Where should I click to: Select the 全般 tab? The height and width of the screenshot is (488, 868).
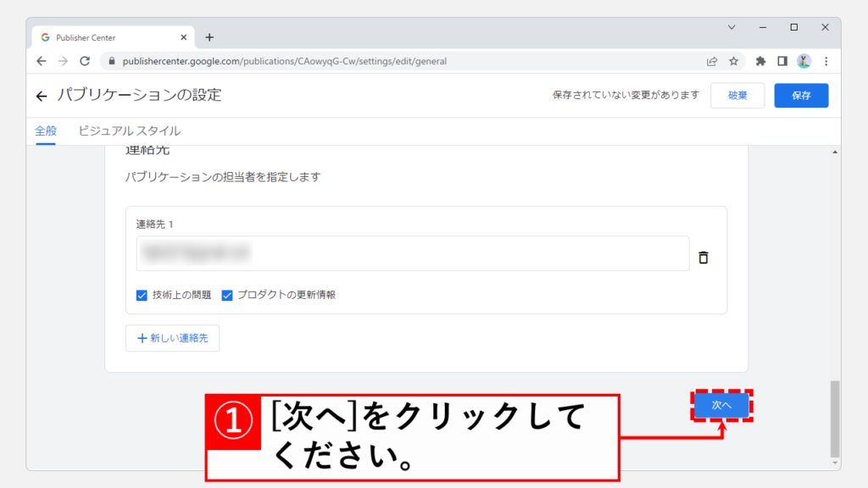pyautogui.click(x=45, y=131)
